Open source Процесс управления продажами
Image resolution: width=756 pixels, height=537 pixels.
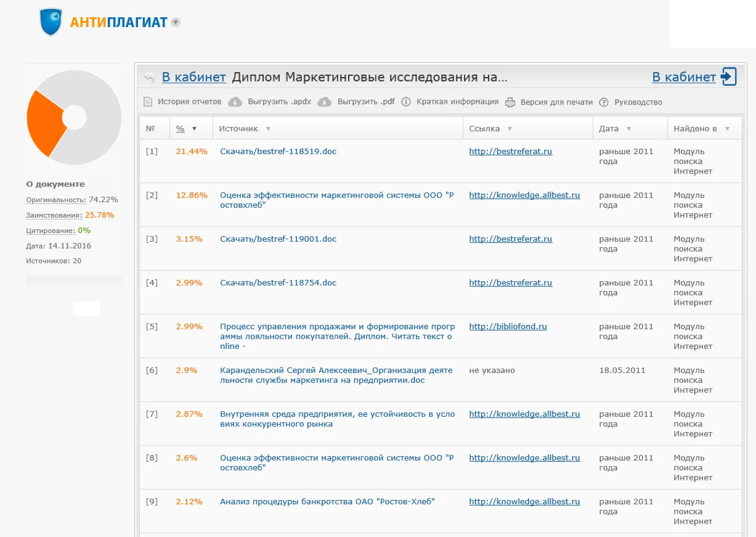338,336
